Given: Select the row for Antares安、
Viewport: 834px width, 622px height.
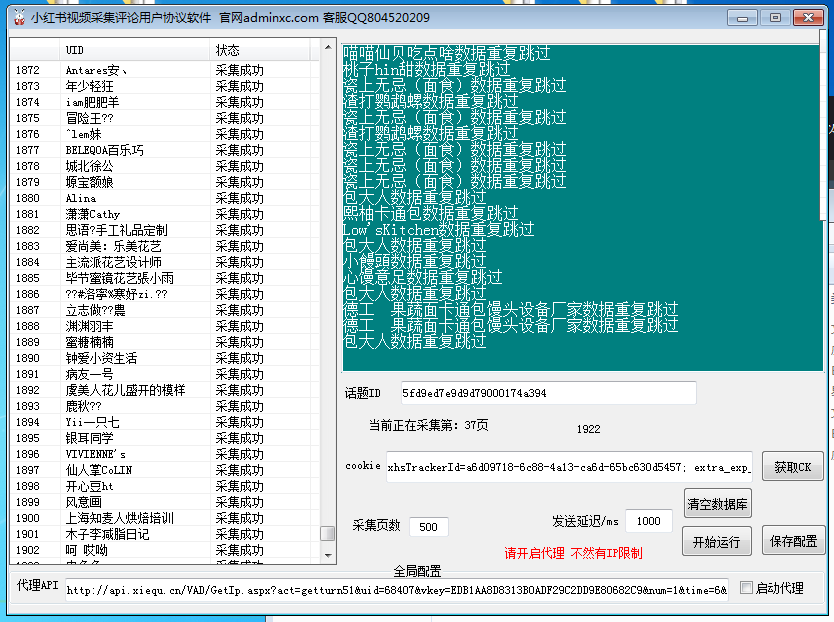Looking at the screenshot, I should click(150, 68).
